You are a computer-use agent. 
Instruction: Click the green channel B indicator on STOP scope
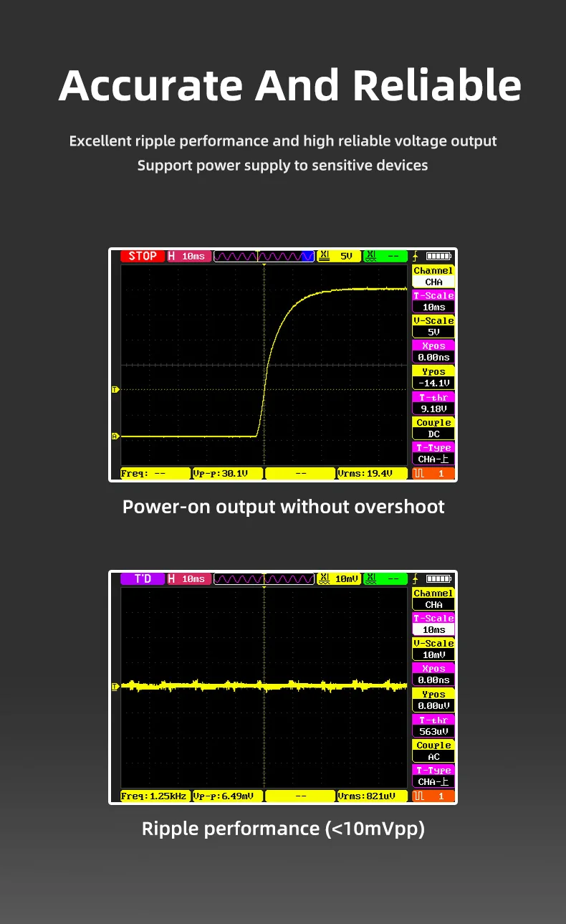[x=385, y=256]
